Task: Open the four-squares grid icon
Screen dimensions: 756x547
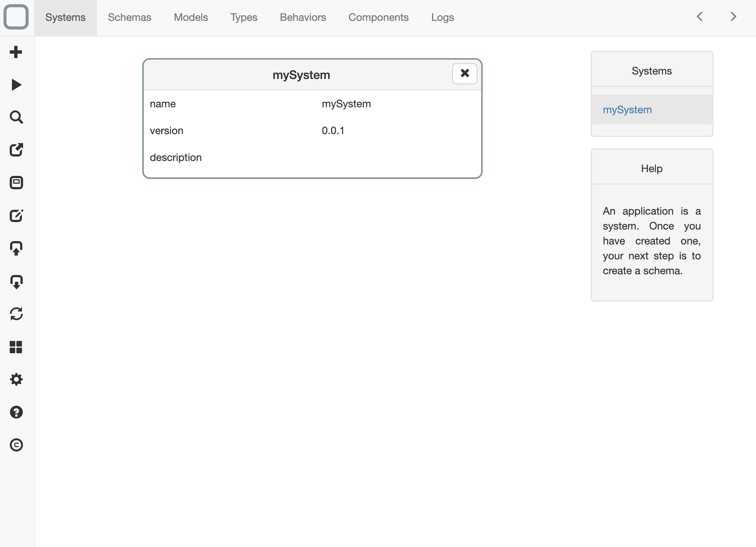Action: click(x=16, y=347)
